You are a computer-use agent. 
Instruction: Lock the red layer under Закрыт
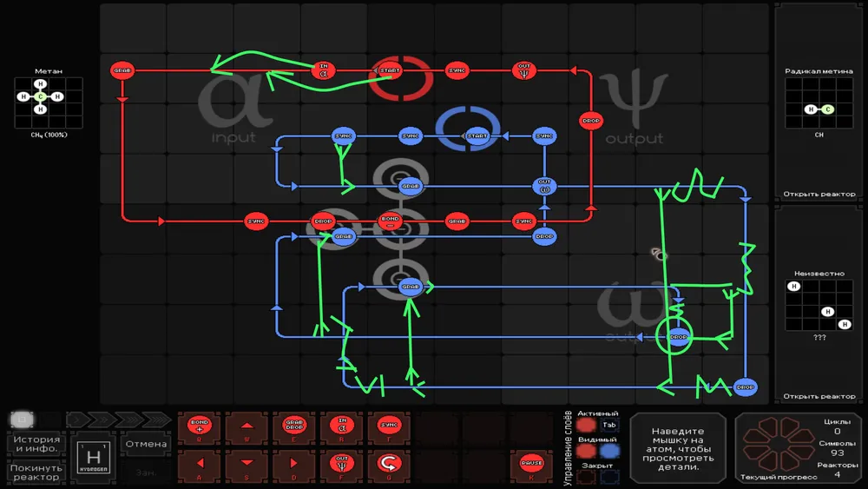point(586,477)
